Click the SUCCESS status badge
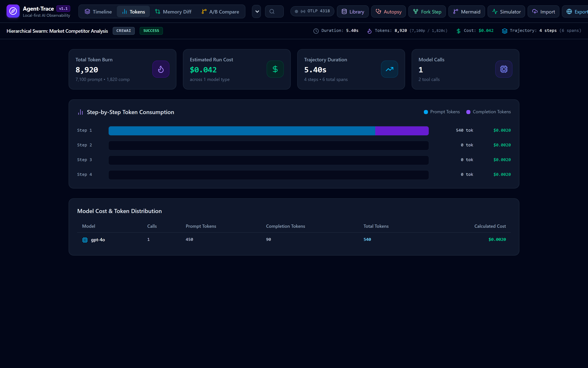The image size is (588, 368). pyautogui.click(x=151, y=31)
